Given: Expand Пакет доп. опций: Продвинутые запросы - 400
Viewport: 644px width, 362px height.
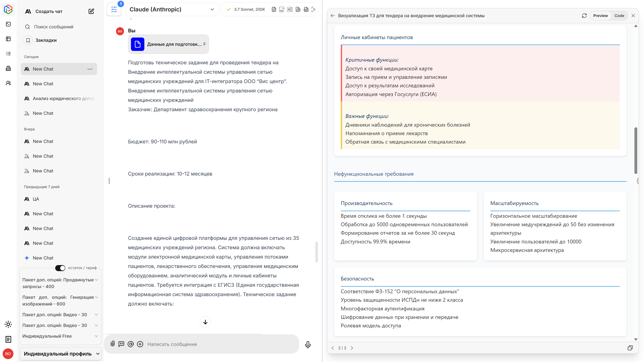Looking at the screenshot, I should 60,283.
